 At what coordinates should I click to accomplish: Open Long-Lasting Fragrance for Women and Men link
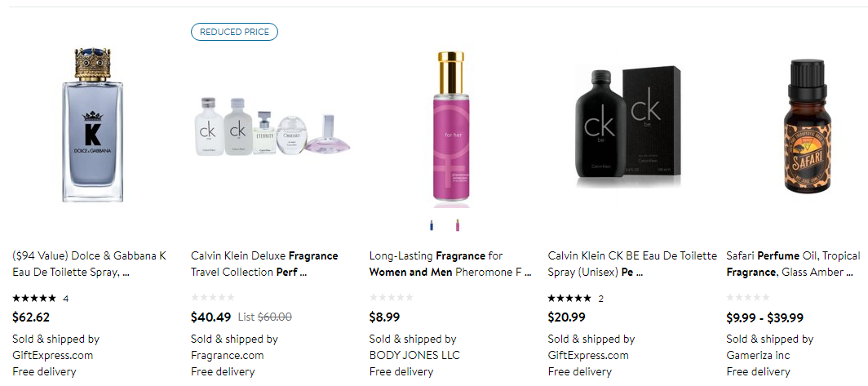click(449, 264)
